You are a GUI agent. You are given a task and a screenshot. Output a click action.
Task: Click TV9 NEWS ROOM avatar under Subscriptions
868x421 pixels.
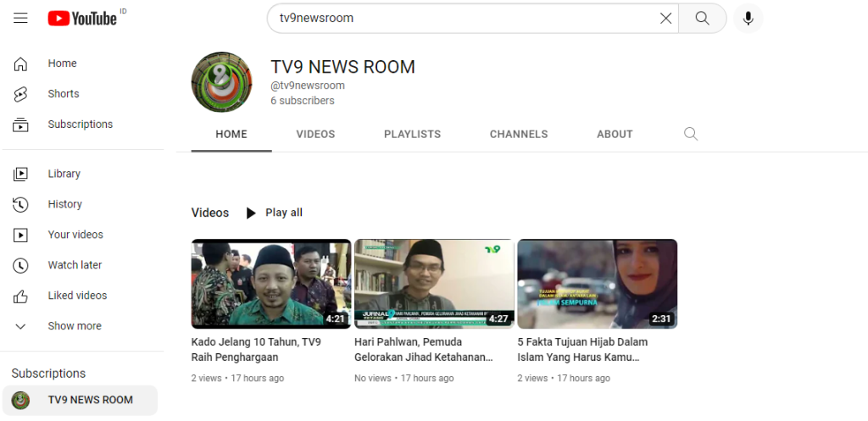(20, 400)
